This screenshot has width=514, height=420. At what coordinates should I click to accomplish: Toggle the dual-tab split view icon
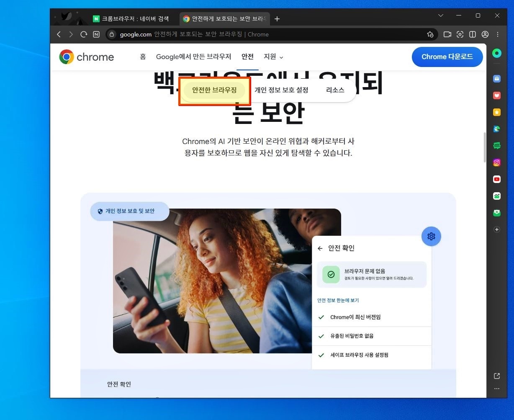[x=473, y=34]
